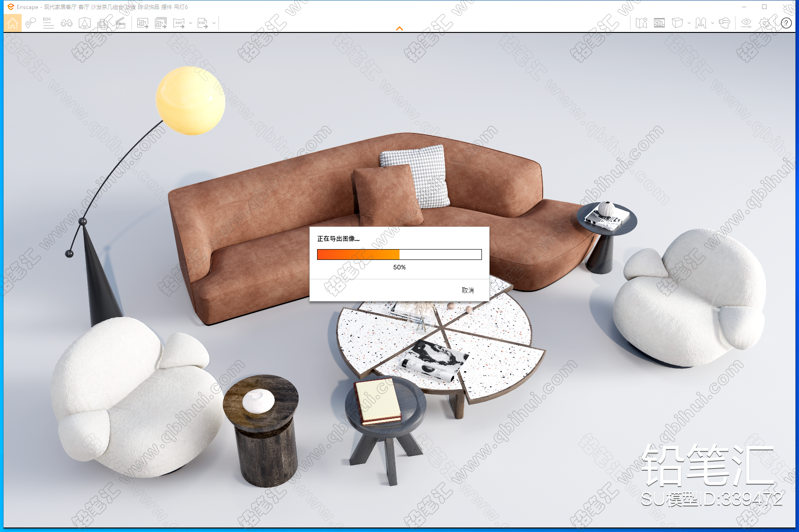799x532 pixels.
Task: Open the rendered views gallery icon
Action: point(659,23)
